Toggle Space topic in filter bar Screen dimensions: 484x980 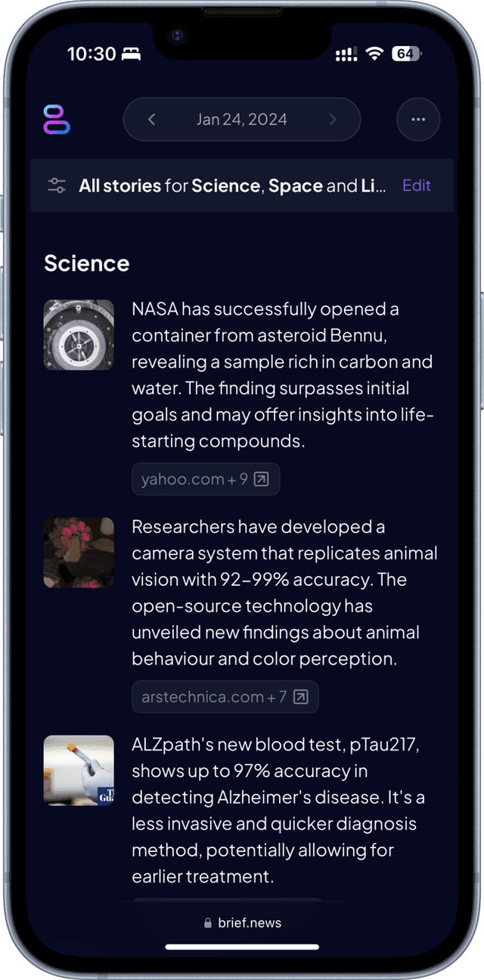coord(295,185)
